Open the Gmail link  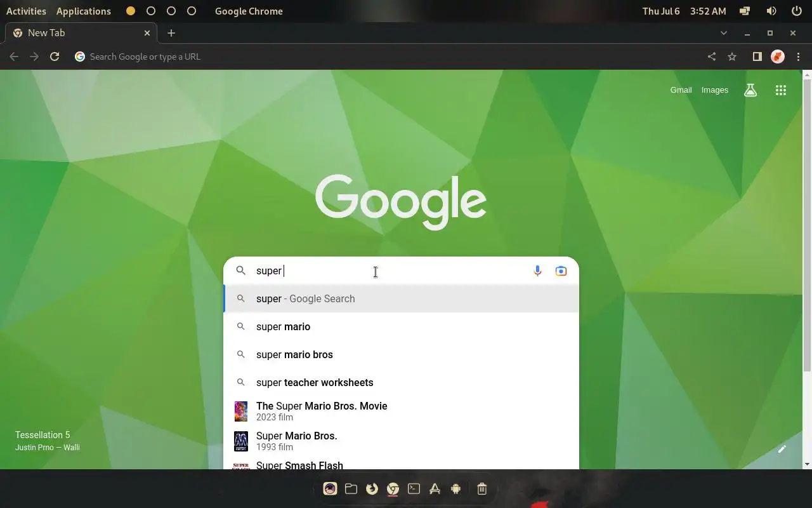(x=681, y=90)
